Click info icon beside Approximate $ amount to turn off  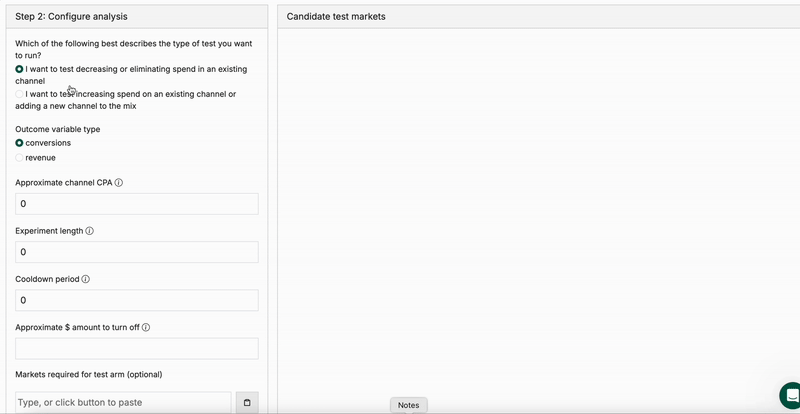pos(147,327)
